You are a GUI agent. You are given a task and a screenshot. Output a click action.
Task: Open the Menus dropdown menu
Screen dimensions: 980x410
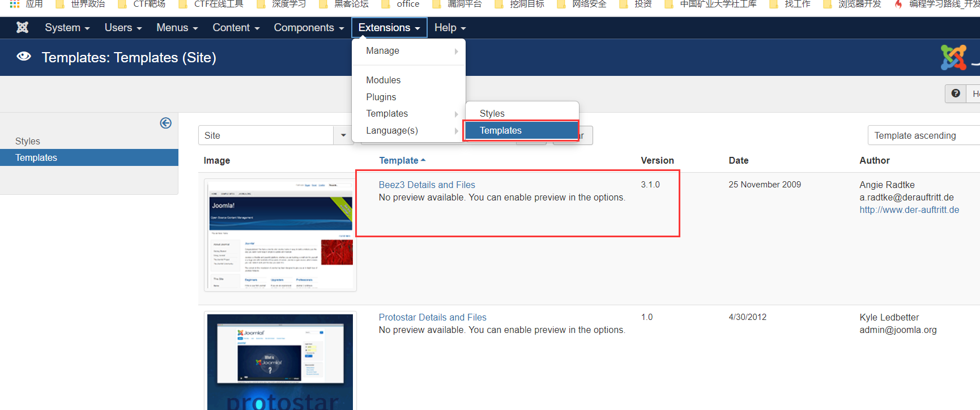click(177, 28)
